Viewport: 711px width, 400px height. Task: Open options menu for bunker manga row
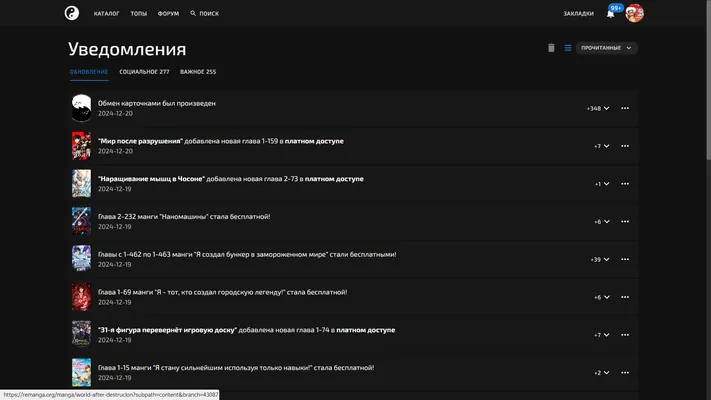625,259
